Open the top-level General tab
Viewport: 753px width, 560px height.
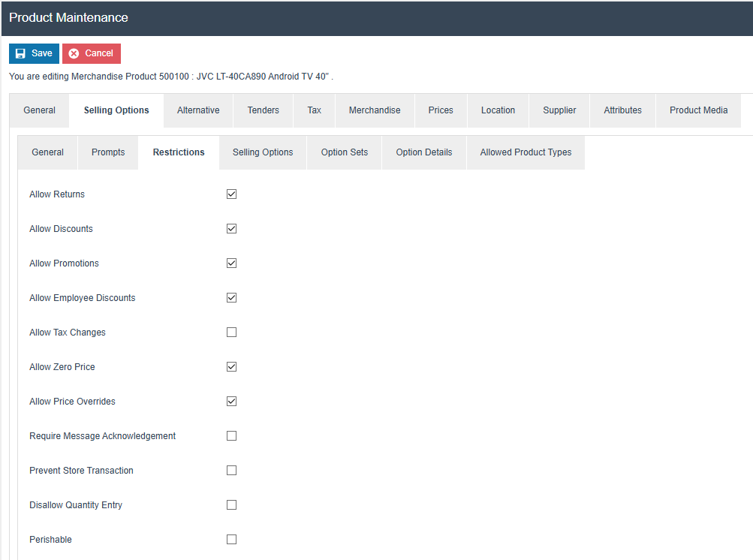coord(39,110)
